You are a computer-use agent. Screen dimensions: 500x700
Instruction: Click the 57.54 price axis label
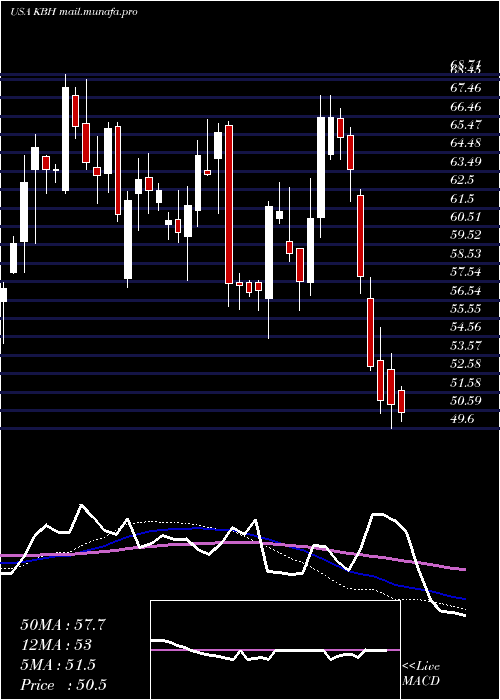click(465, 272)
